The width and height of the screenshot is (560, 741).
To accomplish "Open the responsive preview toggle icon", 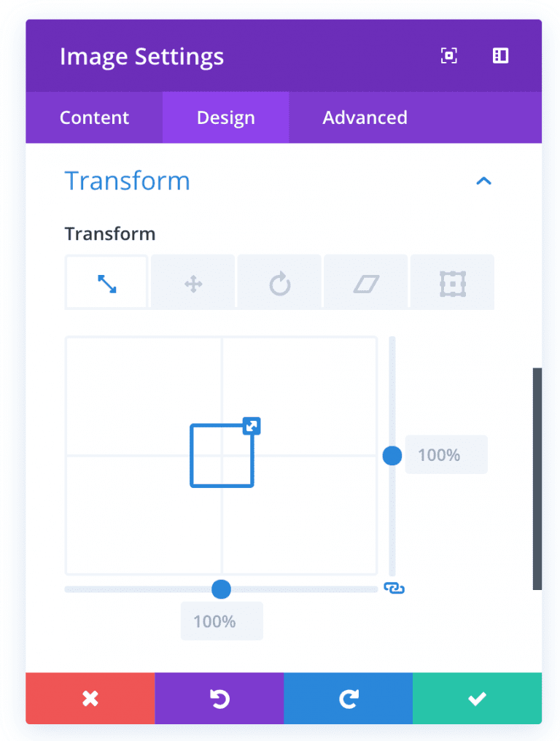I will (448, 55).
